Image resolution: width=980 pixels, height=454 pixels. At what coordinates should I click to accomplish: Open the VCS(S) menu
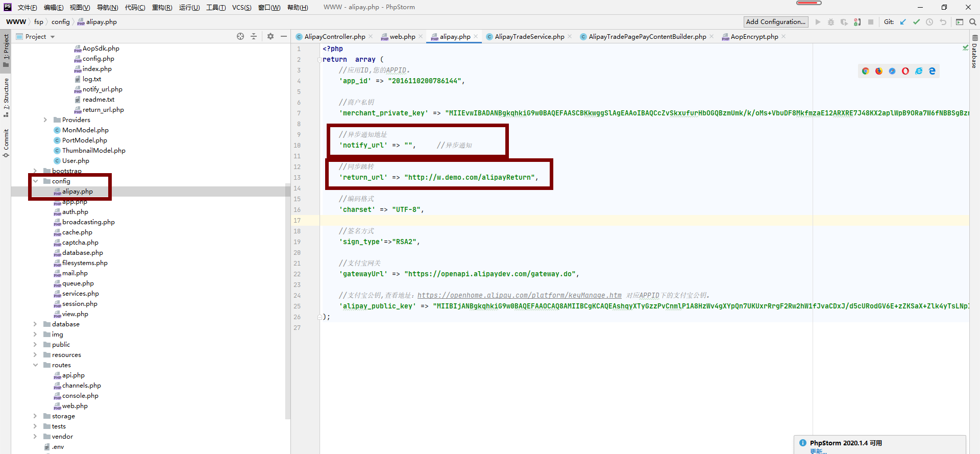241,7
